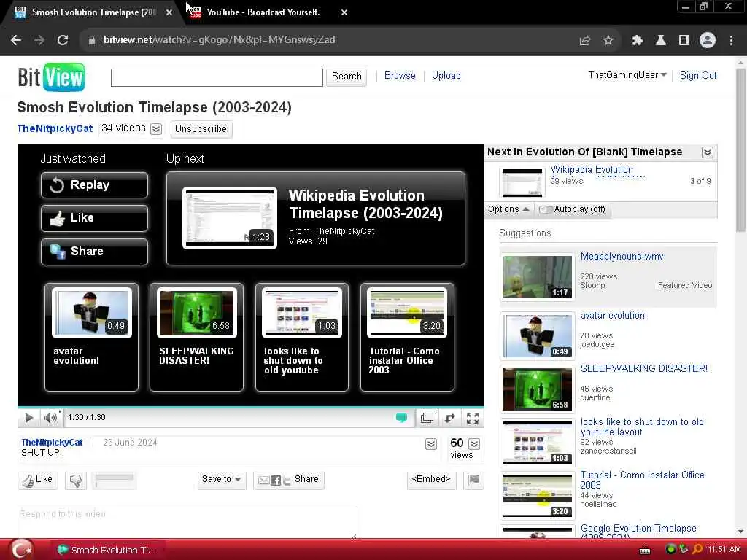This screenshot has height=560, width=747.
Task: Open the Embed button
Action: [x=431, y=480]
